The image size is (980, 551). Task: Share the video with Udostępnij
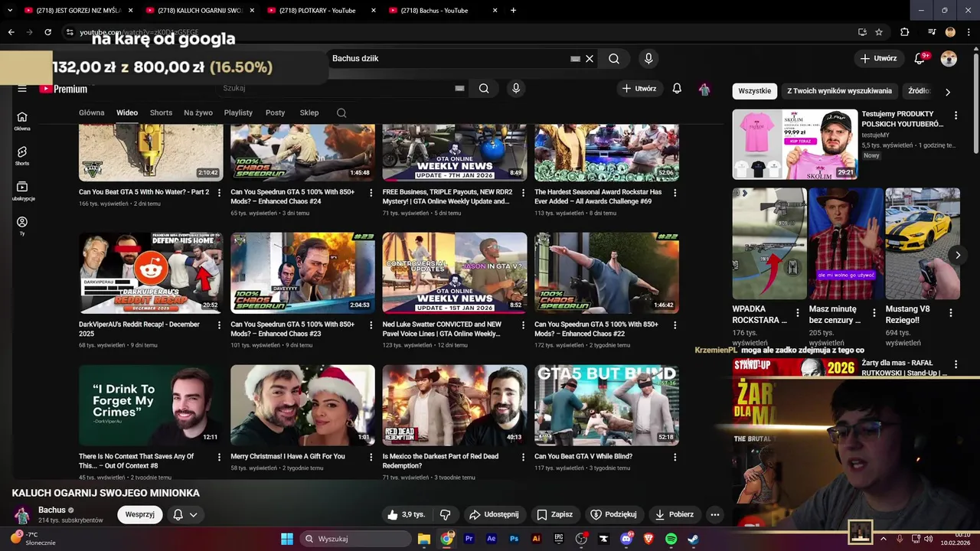coord(494,514)
